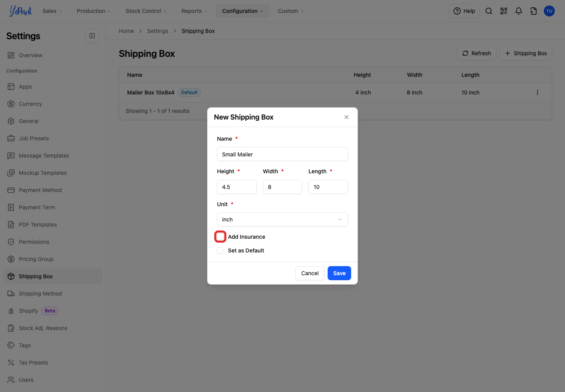The image size is (565, 392).
Task: Click the Height input field
Action: click(237, 187)
